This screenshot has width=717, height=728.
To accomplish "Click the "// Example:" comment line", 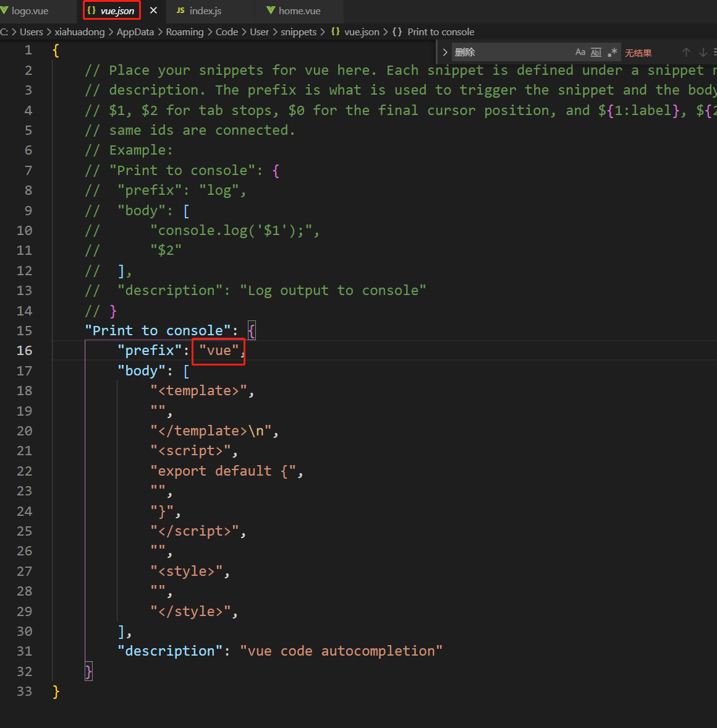I will pyautogui.click(x=129, y=150).
